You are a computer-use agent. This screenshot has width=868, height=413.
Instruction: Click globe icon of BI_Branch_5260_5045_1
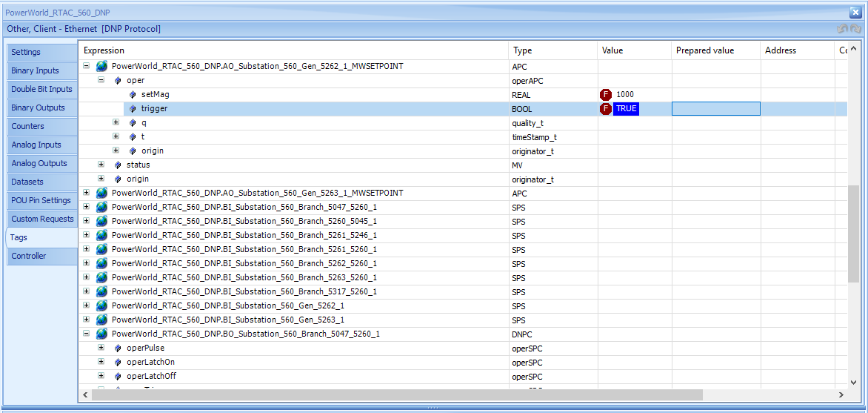(102, 221)
